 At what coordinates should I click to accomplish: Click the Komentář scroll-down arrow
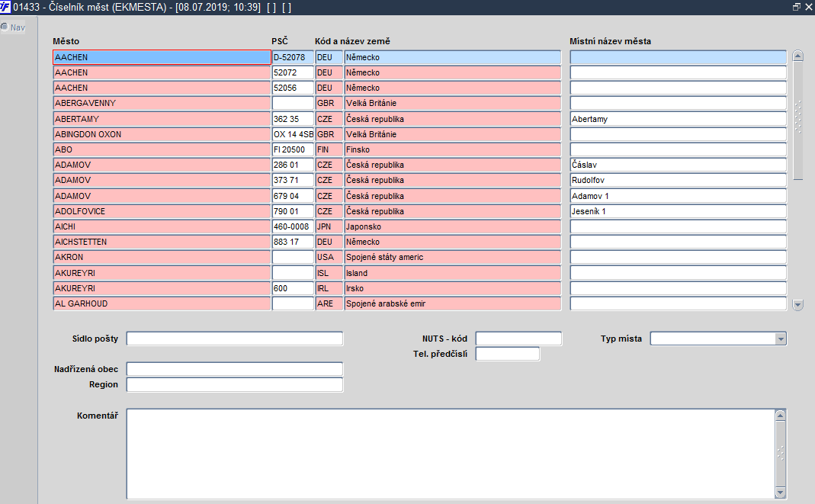pos(780,493)
